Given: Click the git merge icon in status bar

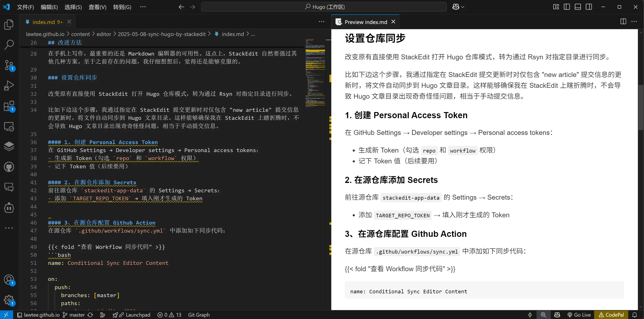Looking at the screenshot, I should click(103, 315).
